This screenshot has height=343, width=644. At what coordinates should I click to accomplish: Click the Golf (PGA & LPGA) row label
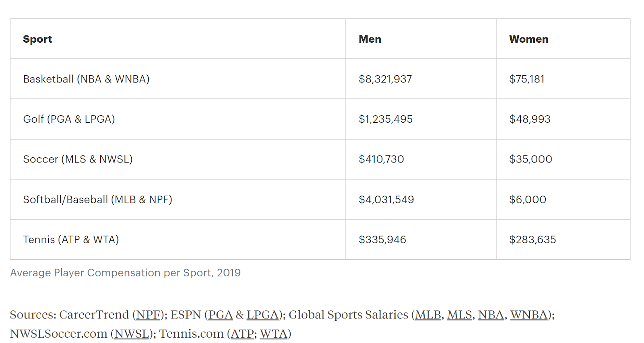click(69, 119)
